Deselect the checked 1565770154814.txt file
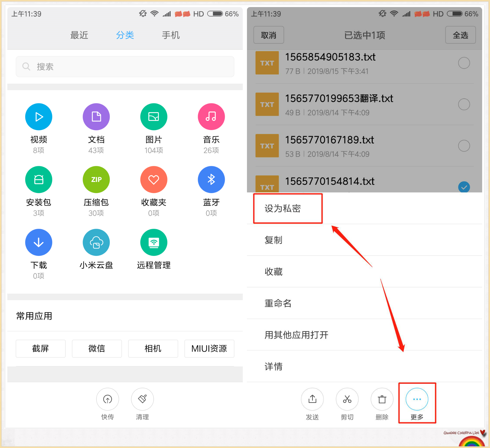490x448 pixels. tap(464, 187)
